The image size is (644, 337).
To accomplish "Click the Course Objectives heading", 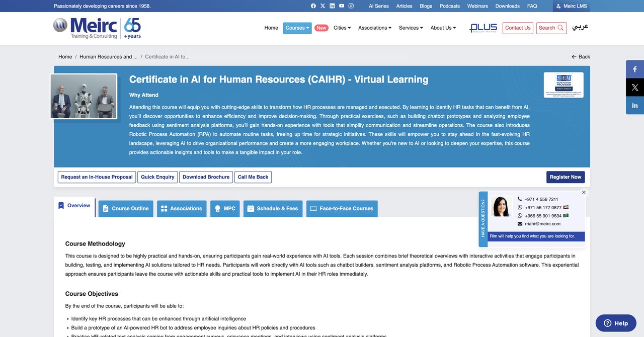I will 92,294.
